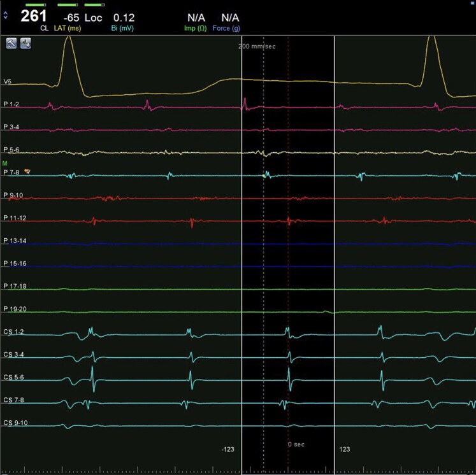Viewport: 476px width, 475px height.
Task: Click the Imp (Ω) label
Action: pyautogui.click(x=195, y=29)
